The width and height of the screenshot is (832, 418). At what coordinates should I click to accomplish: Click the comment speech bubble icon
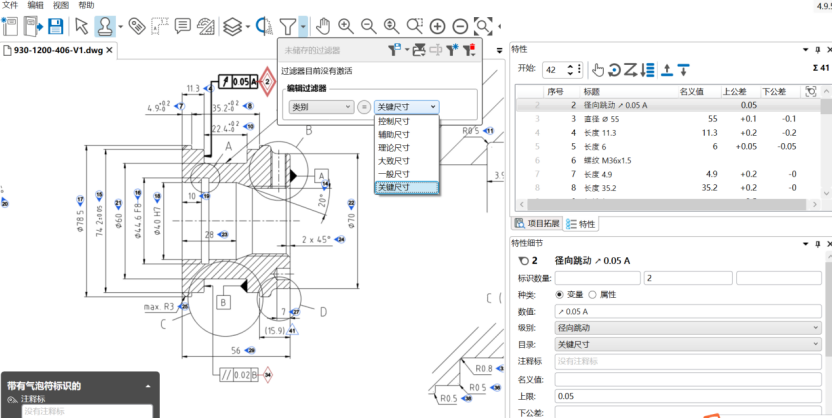pyautogui.click(x=183, y=25)
